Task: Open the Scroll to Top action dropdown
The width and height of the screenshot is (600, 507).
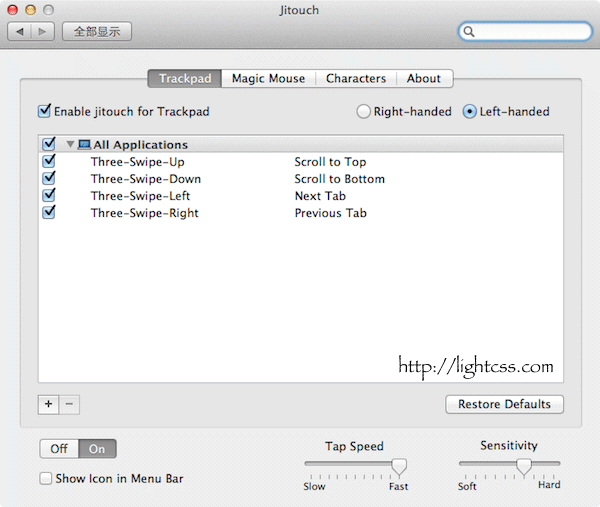Action: (330, 162)
